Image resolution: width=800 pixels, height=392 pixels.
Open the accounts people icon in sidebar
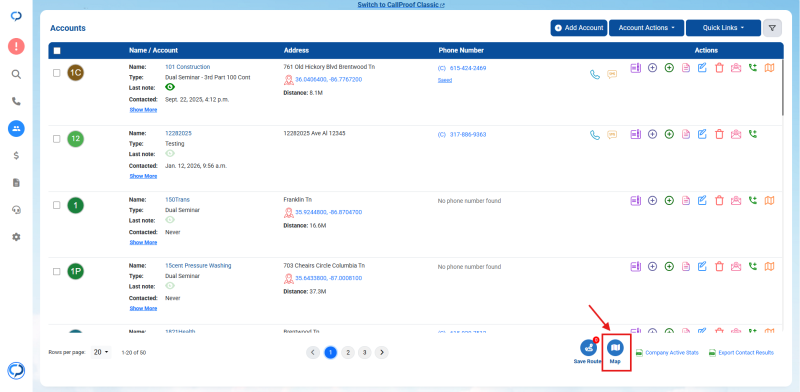(x=16, y=129)
